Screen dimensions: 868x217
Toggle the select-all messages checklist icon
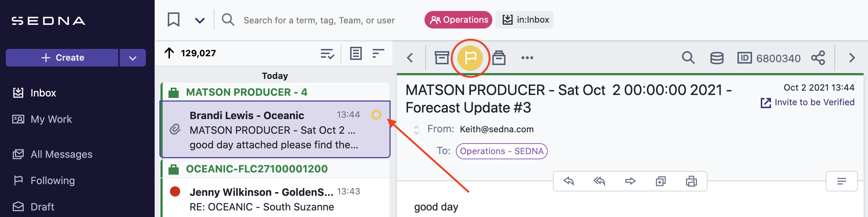[327, 54]
